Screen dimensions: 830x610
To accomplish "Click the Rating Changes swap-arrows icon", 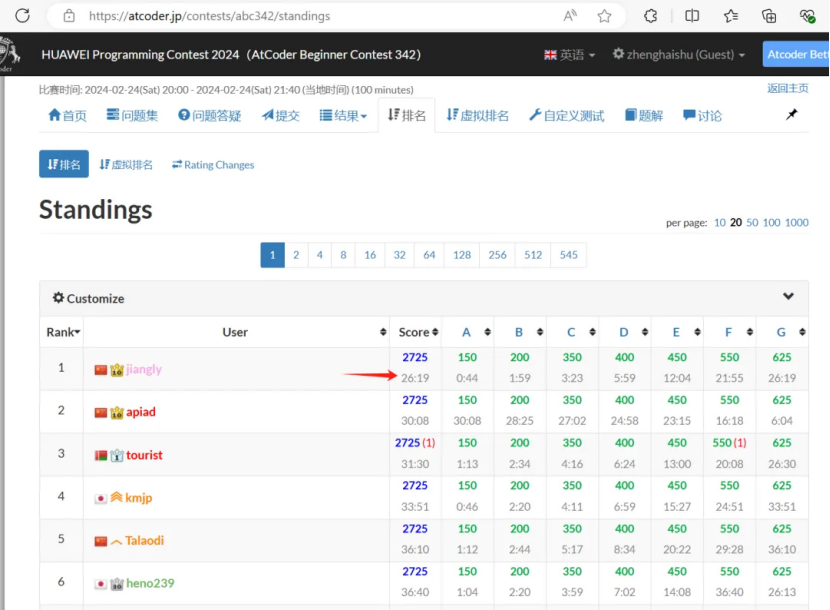I will 179,164.
